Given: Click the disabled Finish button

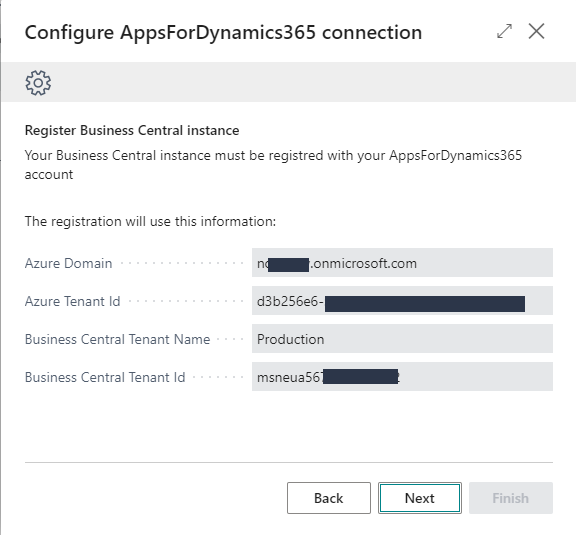Looking at the screenshot, I should [x=511, y=498].
